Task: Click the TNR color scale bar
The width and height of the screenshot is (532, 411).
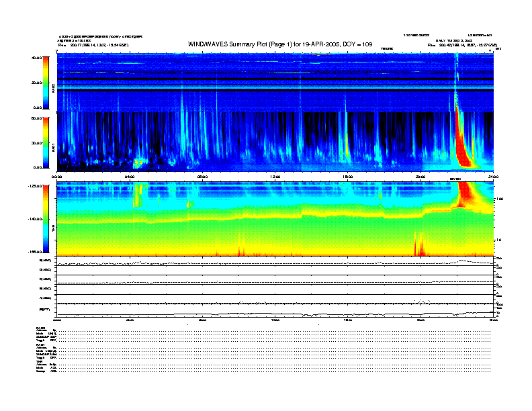Action: pyautogui.click(x=46, y=219)
